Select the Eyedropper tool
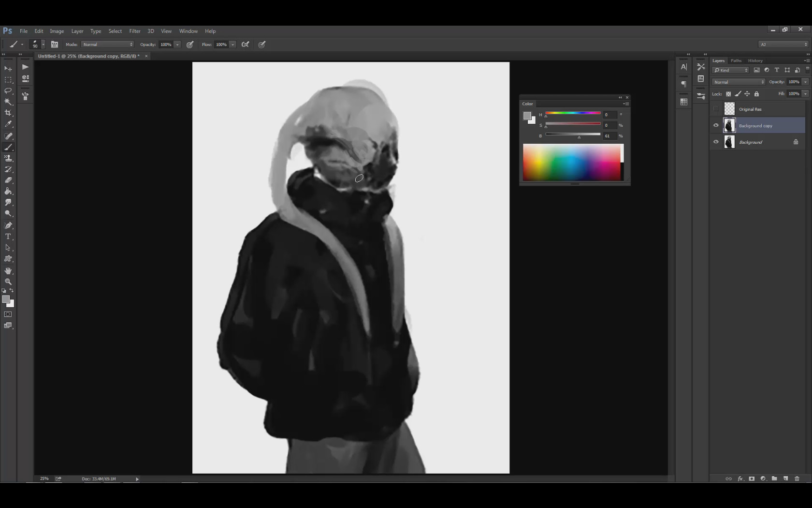The width and height of the screenshot is (812, 508). [x=8, y=124]
